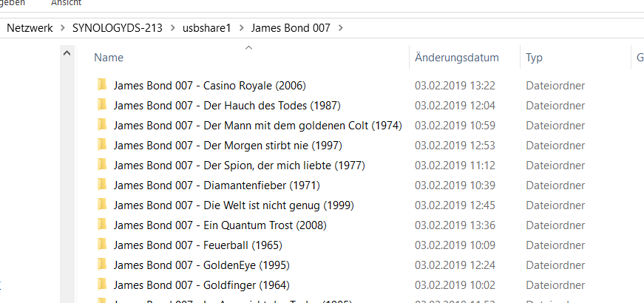Image resolution: width=644 pixels, height=303 pixels.
Task: Expand the chevron after Netzwerk in the address bar
Action: pos(63,28)
